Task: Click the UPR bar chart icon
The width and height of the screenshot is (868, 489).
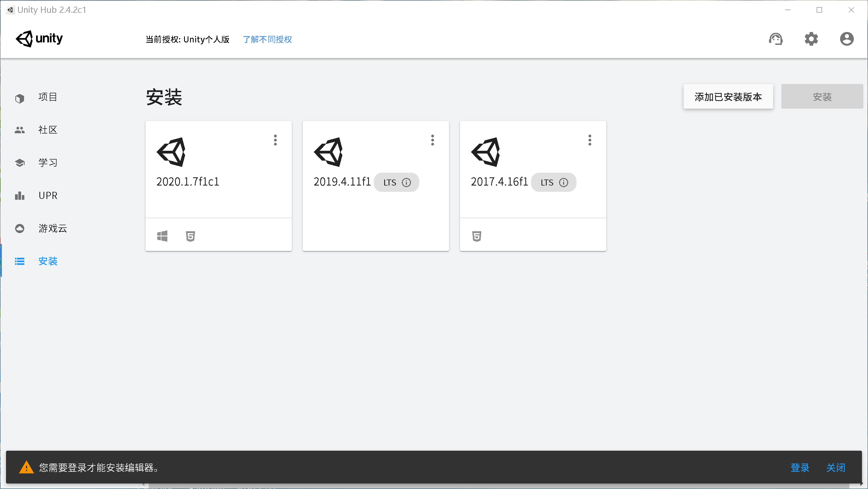Action: (x=19, y=196)
